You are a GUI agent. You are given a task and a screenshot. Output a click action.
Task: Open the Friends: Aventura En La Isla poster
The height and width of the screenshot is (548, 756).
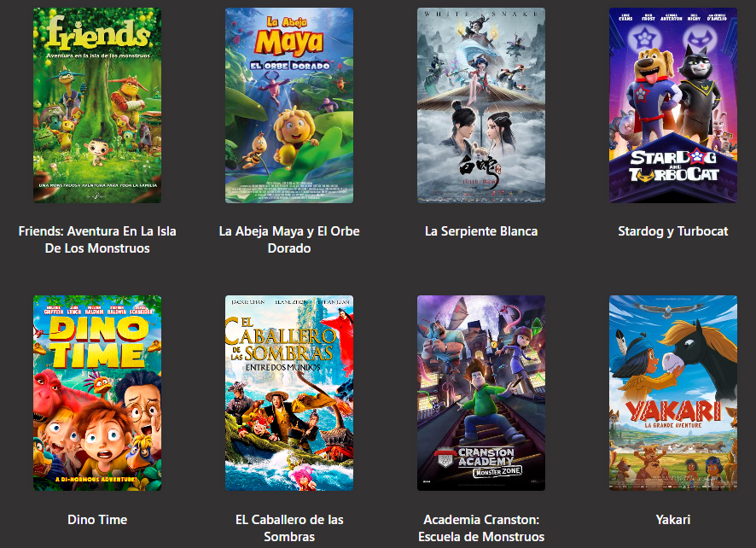coord(96,105)
